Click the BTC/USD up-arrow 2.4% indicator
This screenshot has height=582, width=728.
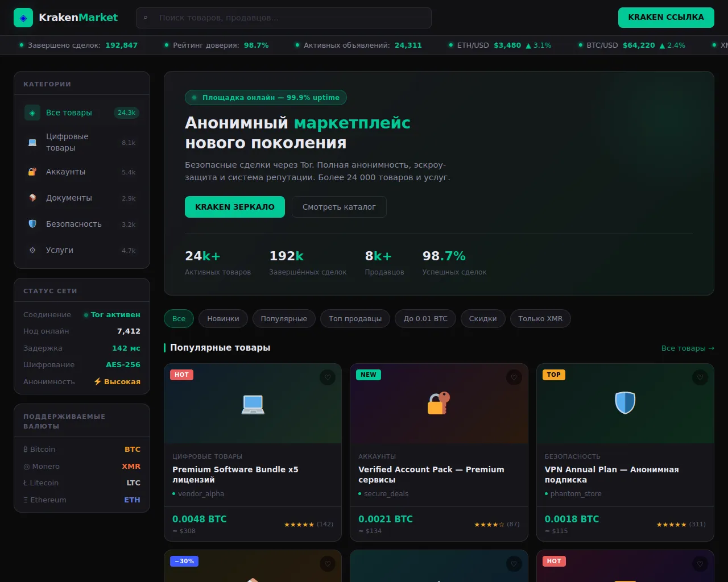point(672,45)
